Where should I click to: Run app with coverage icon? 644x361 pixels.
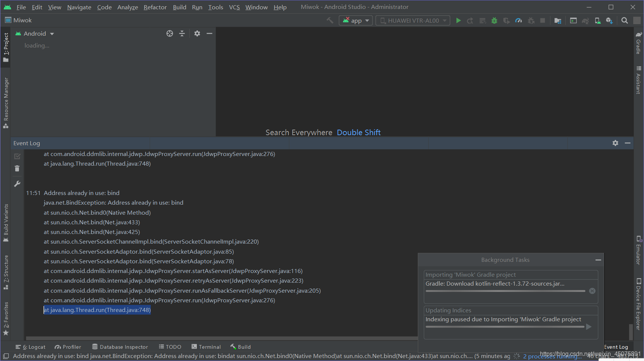(x=506, y=20)
